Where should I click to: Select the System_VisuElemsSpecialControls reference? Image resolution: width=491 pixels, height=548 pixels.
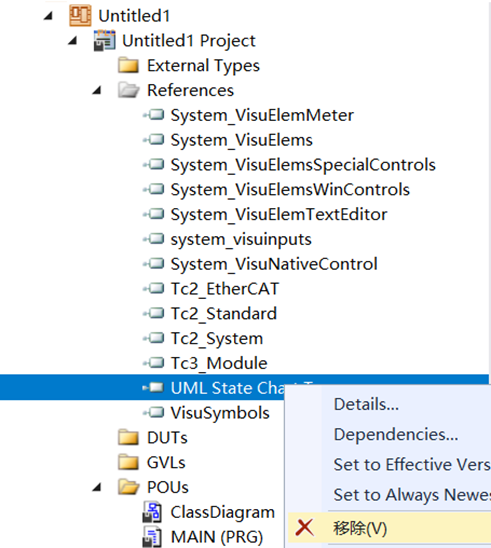pos(303,165)
